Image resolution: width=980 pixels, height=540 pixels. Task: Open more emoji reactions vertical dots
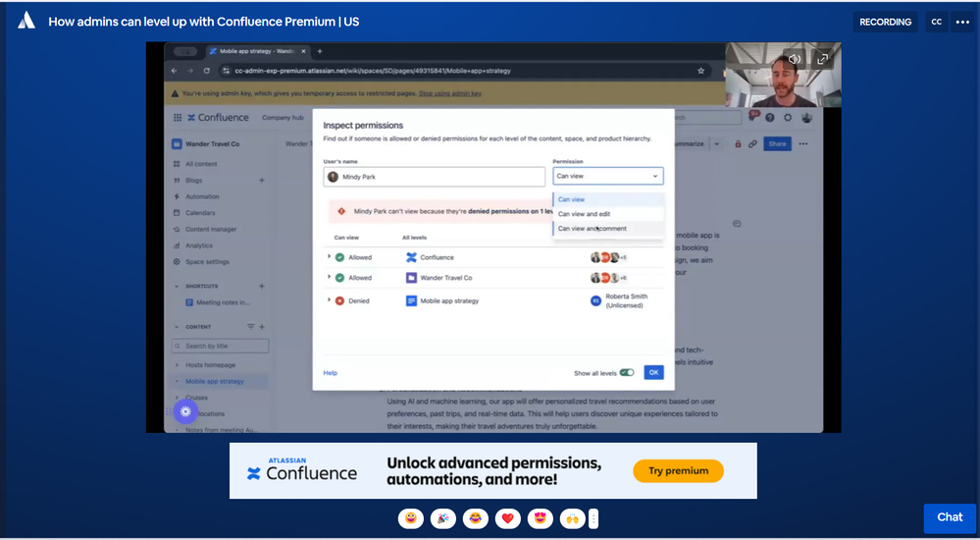point(593,518)
